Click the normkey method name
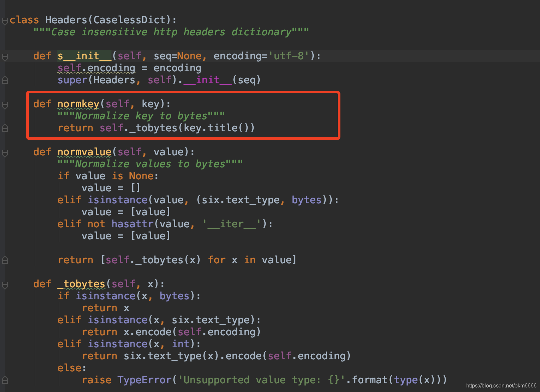The width and height of the screenshot is (540, 392). (78, 104)
